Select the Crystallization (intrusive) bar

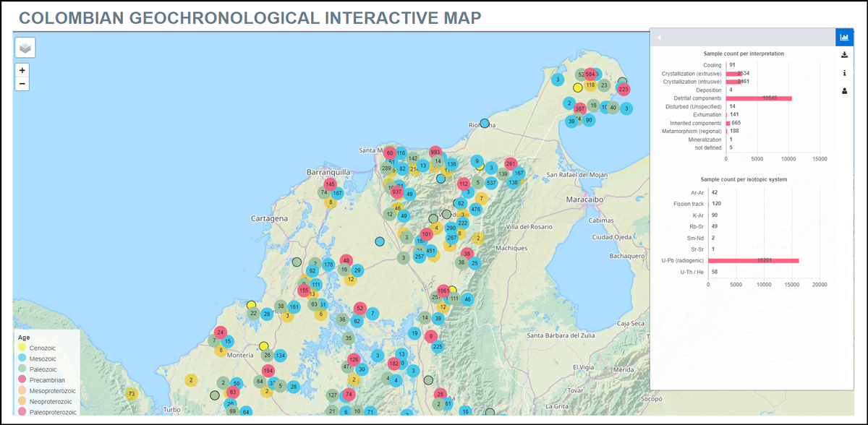coord(734,82)
